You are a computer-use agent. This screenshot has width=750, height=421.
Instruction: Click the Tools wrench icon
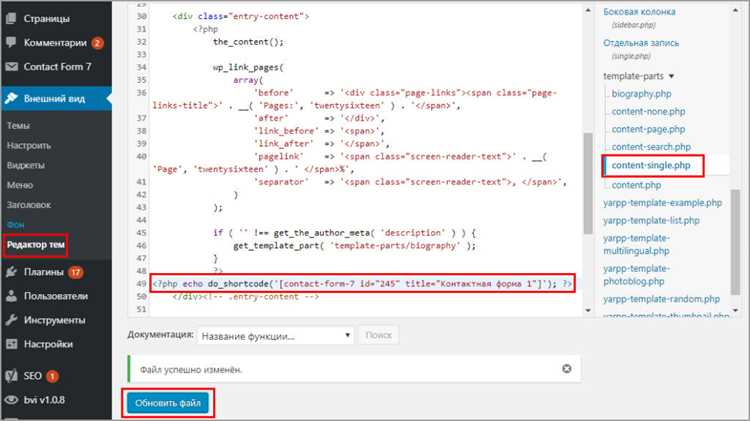(x=11, y=320)
